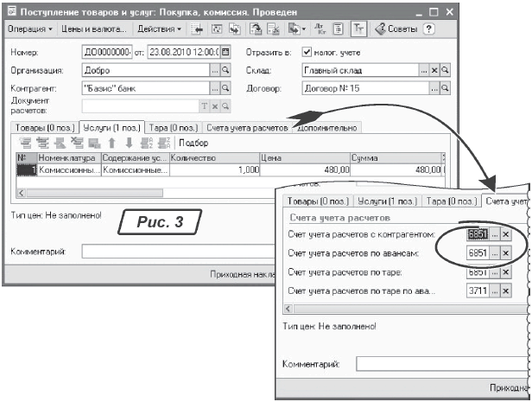Open selection ellipsis for Договор field

click(x=425, y=88)
